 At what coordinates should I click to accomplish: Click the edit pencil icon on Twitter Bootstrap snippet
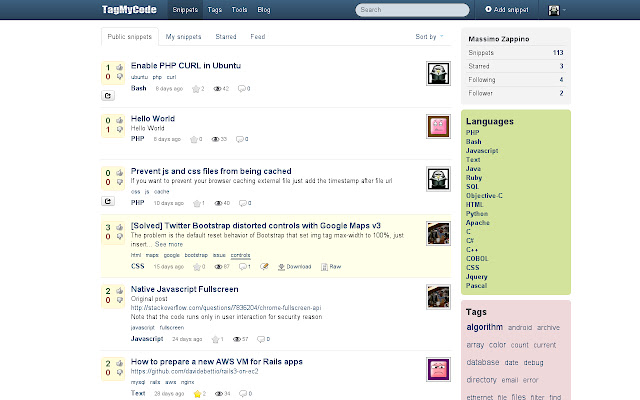point(264,267)
